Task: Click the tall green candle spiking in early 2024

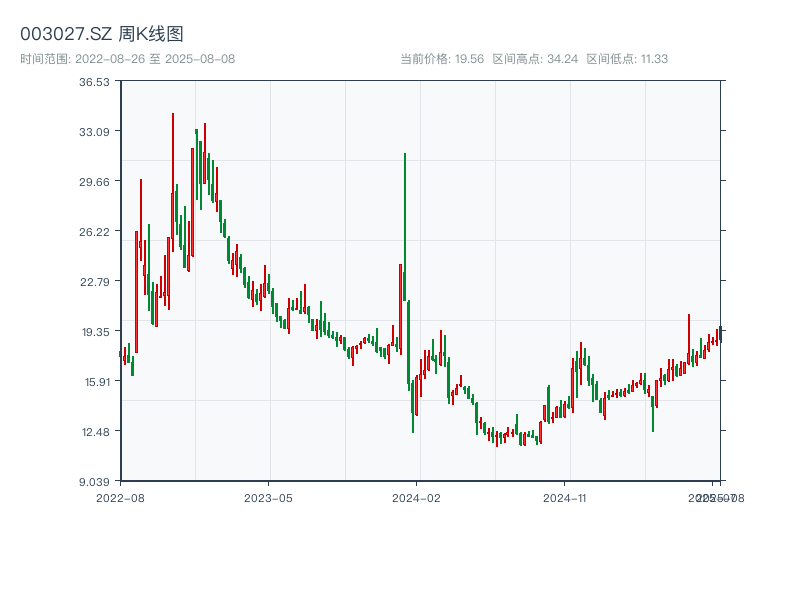Action: coord(405,227)
